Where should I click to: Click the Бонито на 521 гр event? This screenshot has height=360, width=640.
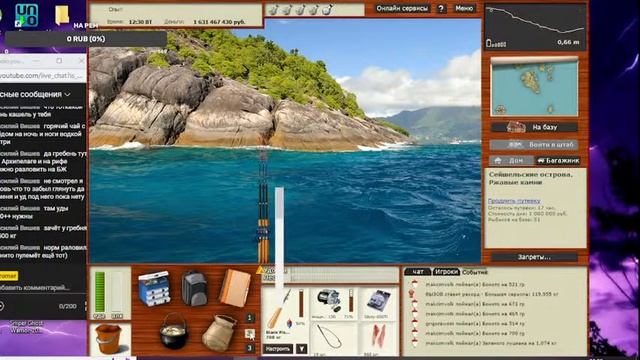tap(475, 284)
